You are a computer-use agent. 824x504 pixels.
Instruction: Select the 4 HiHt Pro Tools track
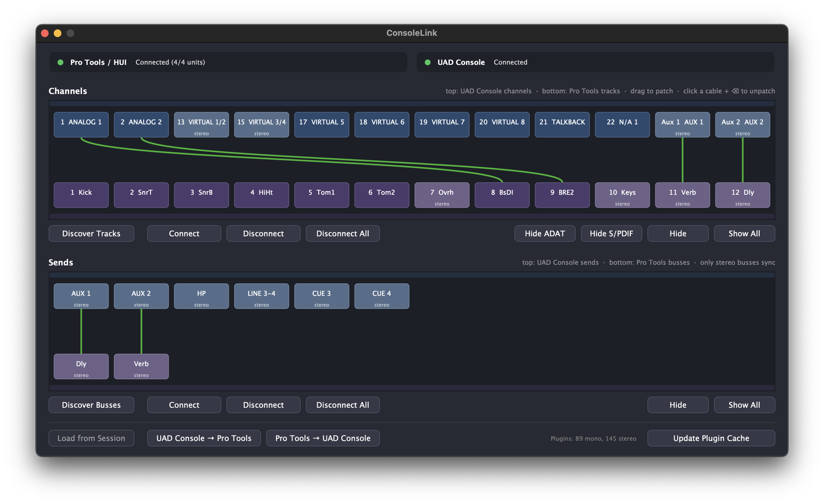(262, 195)
